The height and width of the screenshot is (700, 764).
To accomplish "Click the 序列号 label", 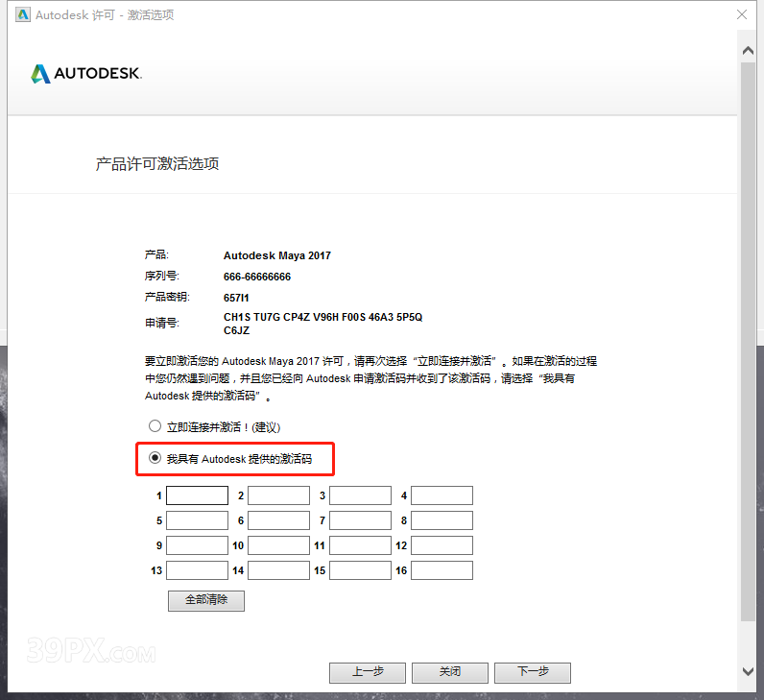I will 162,276.
